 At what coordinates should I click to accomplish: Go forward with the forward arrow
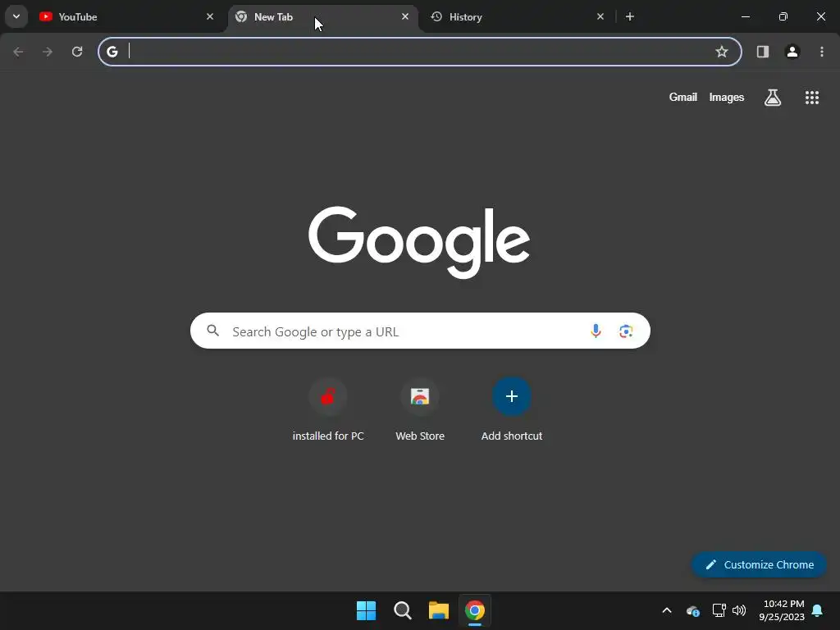click(x=48, y=52)
